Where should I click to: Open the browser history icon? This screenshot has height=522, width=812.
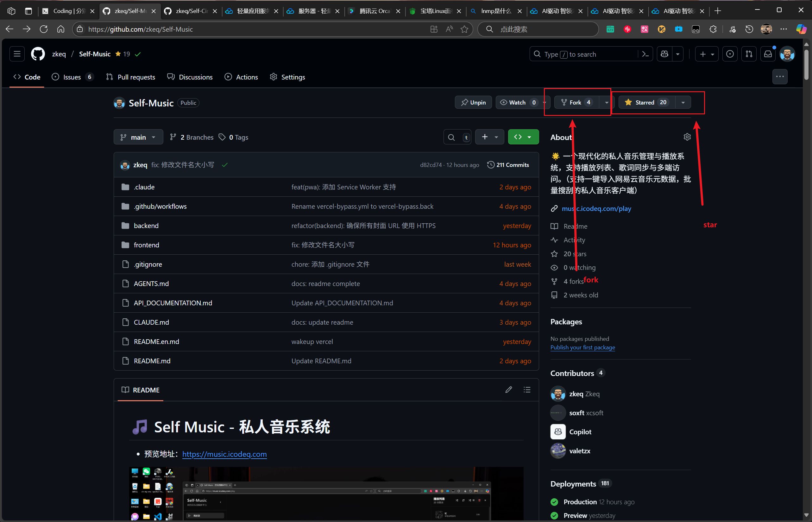tap(749, 29)
